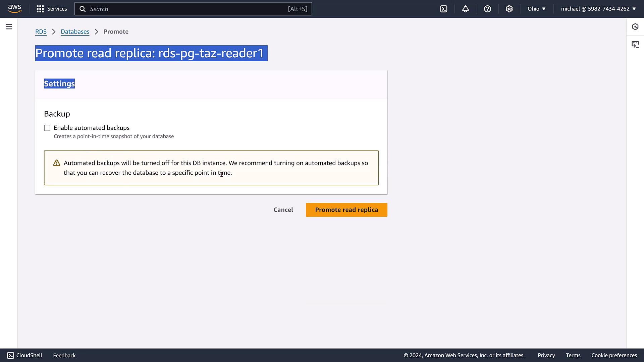Cancel the promote operation
644x362 pixels.
[x=283, y=210]
